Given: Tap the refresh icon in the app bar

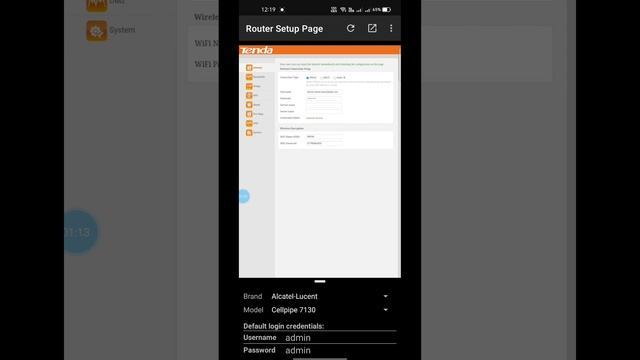Looking at the screenshot, I should pos(350,28).
